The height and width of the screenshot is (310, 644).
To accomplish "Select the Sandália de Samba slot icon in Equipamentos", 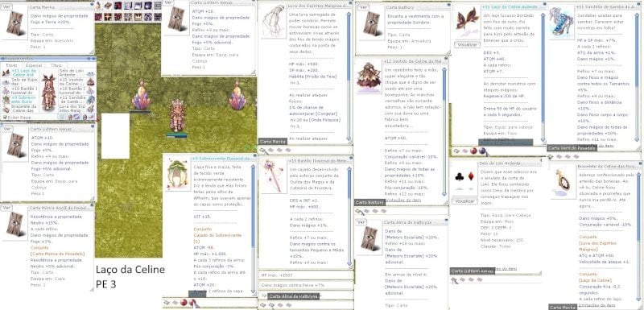I will tap(91, 100).
